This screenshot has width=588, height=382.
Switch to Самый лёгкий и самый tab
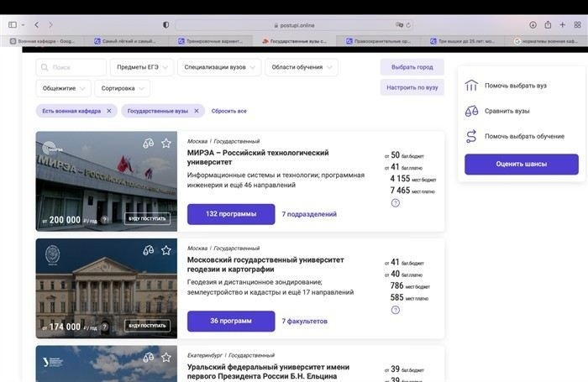click(x=126, y=41)
